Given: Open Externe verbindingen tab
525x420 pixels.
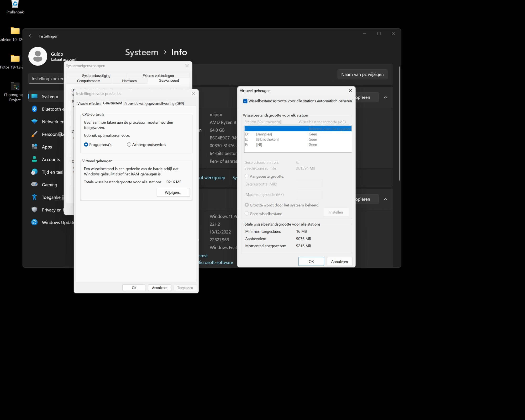Looking at the screenshot, I should point(158,75).
